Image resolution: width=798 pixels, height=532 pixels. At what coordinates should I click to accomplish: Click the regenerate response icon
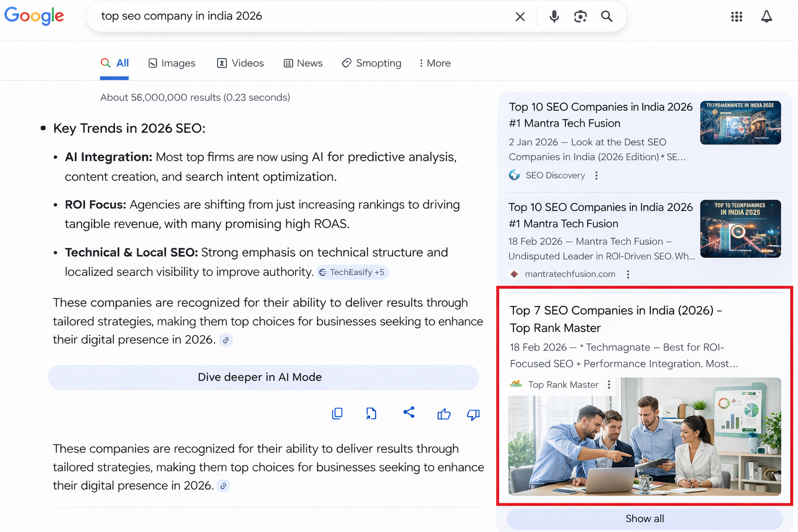pos(371,414)
